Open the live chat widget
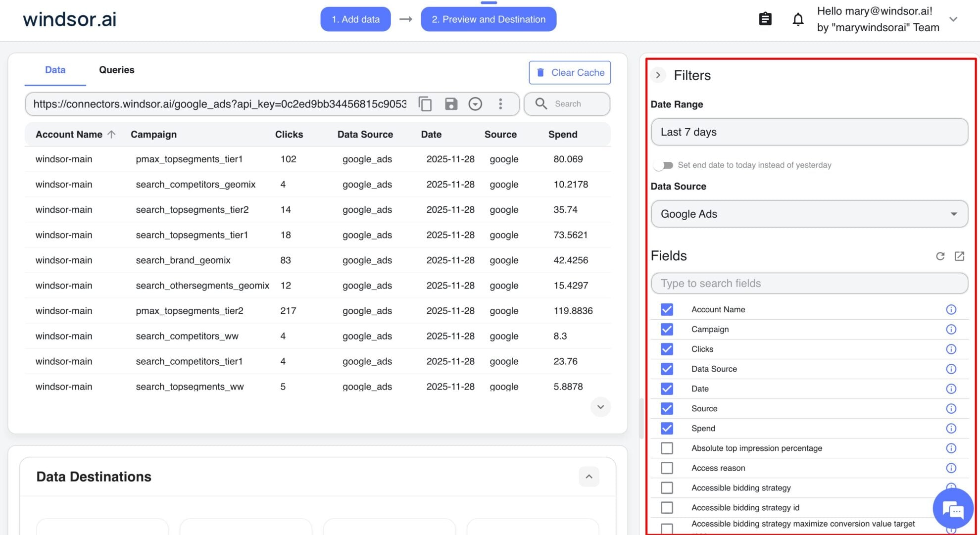 [x=953, y=509]
